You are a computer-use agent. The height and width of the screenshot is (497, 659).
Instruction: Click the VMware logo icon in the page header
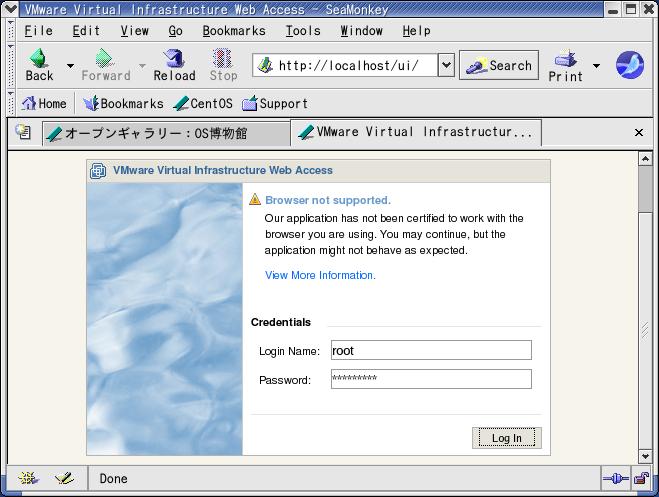[x=98, y=171]
